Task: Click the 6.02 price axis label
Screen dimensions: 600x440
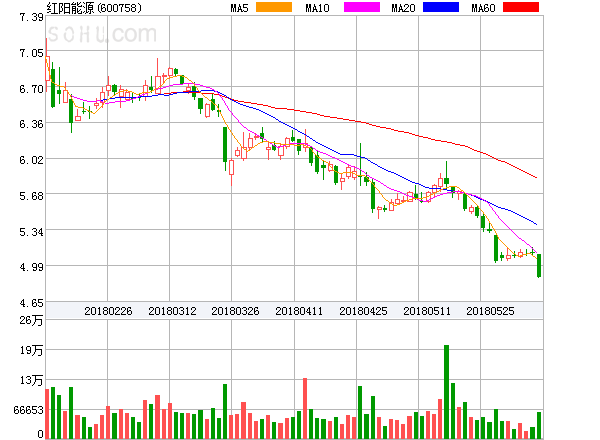Action: [31, 160]
